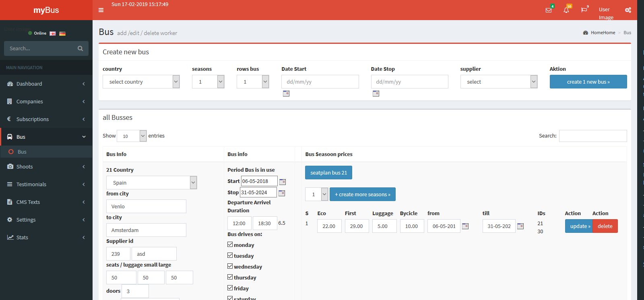Screen dimensions: 644x300
Task: Click the German flag language icon
Action: pos(62,33)
